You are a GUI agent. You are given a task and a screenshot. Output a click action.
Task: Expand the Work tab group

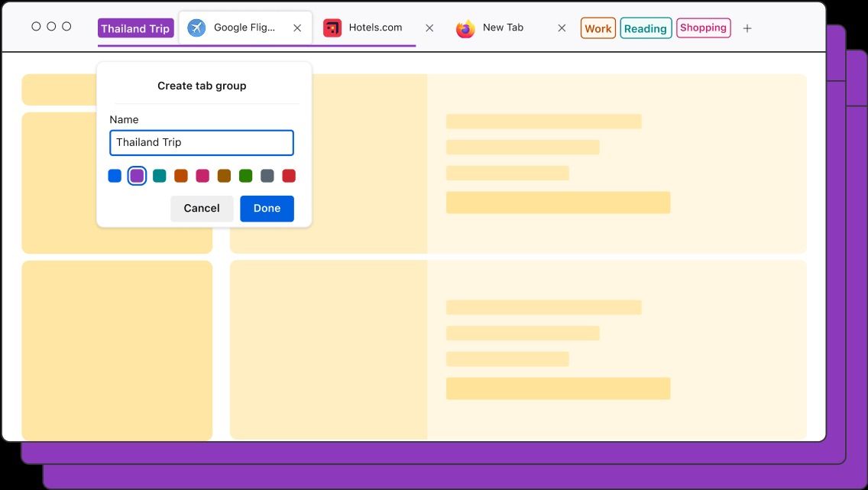point(598,28)
